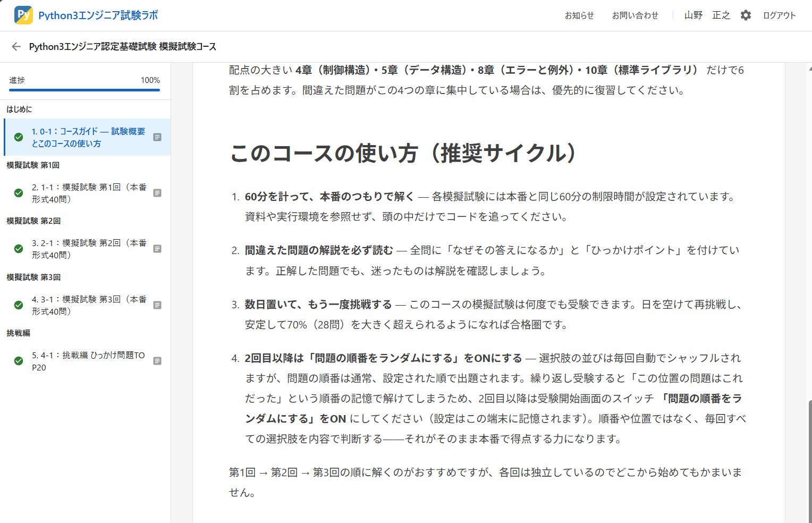Viewport: 812px width, 523px height.
Task: Click course title Python3エンジニア認定基礎試験 模擬試験コース
Action: point(123,47)
